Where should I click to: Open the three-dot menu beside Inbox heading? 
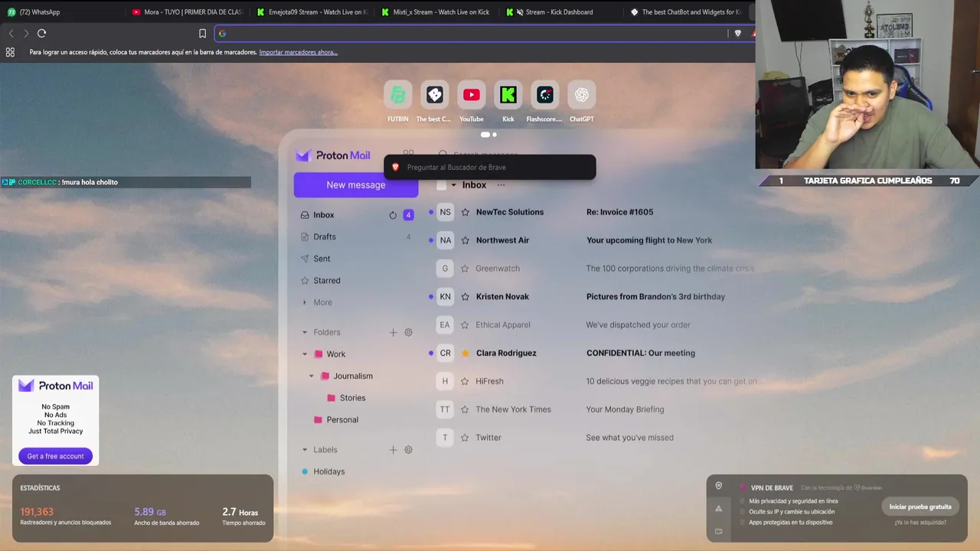[x=501, y=185]
